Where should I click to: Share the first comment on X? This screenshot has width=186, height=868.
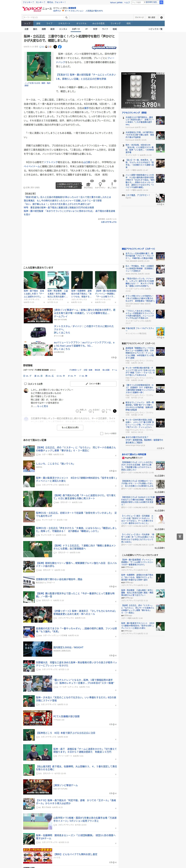pyautogui.click(x=114, y=411)
